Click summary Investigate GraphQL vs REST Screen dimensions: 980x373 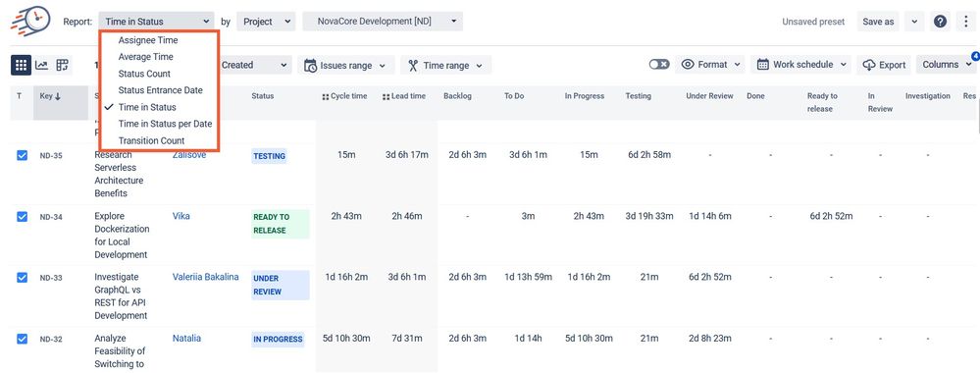point(122,296)
